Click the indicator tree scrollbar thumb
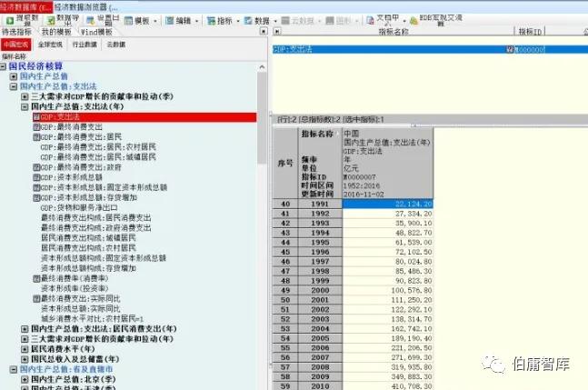This screenshot has width=588, height=390. pyautogui.click(x=262, y=118)
